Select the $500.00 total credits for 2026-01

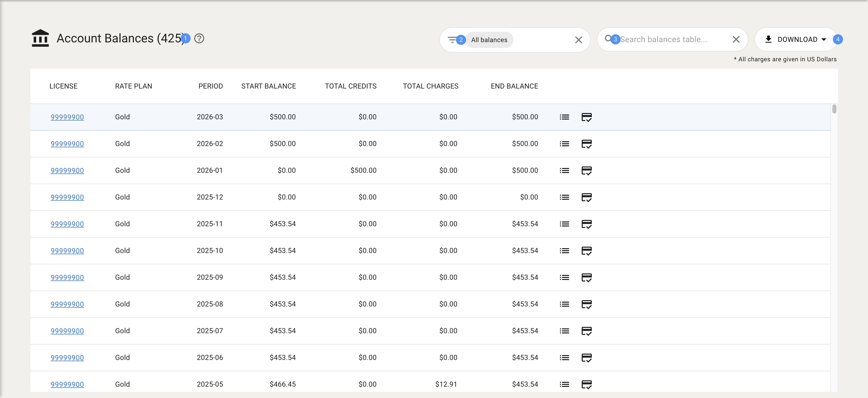tap(363, 171)
